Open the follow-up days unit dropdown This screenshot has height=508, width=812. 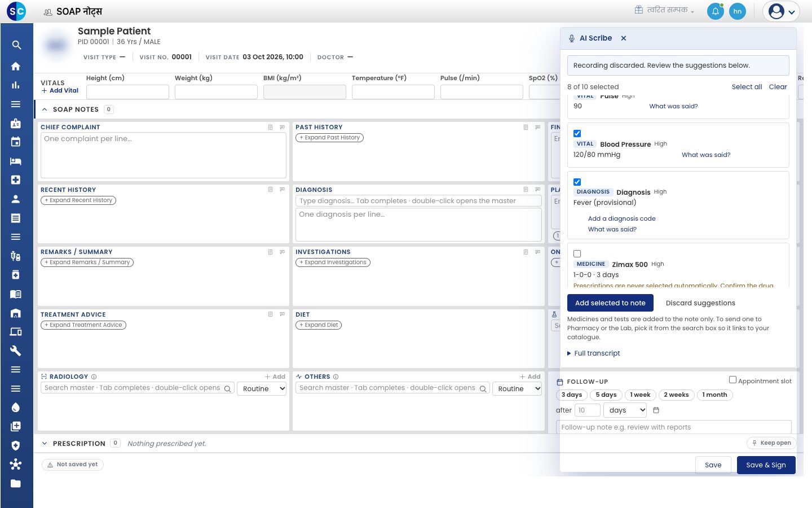click(x=625, y=410)
